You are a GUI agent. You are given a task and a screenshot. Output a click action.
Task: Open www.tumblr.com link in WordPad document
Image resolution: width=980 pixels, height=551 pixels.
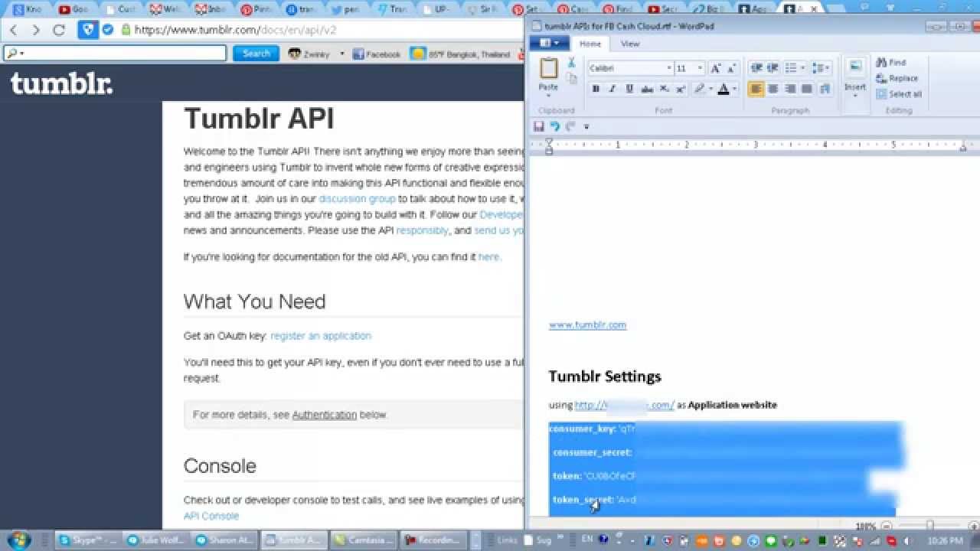click(587, 324)
